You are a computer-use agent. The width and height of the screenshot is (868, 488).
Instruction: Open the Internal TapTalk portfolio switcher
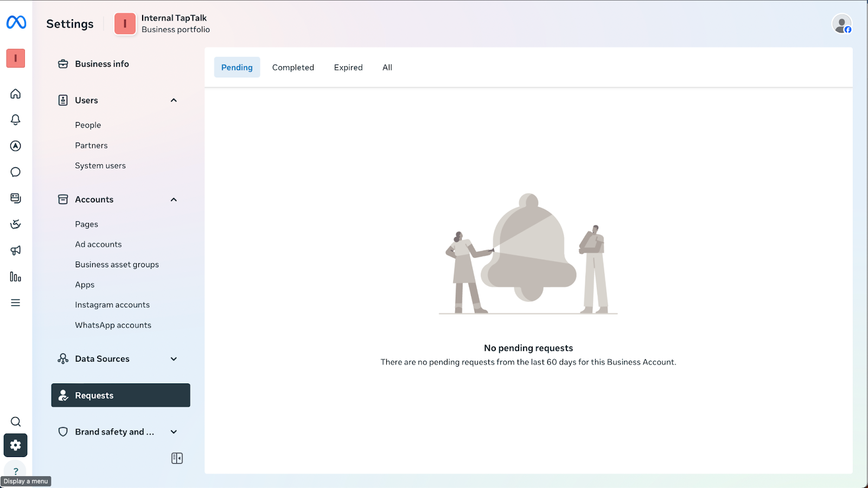coord(162,24)
